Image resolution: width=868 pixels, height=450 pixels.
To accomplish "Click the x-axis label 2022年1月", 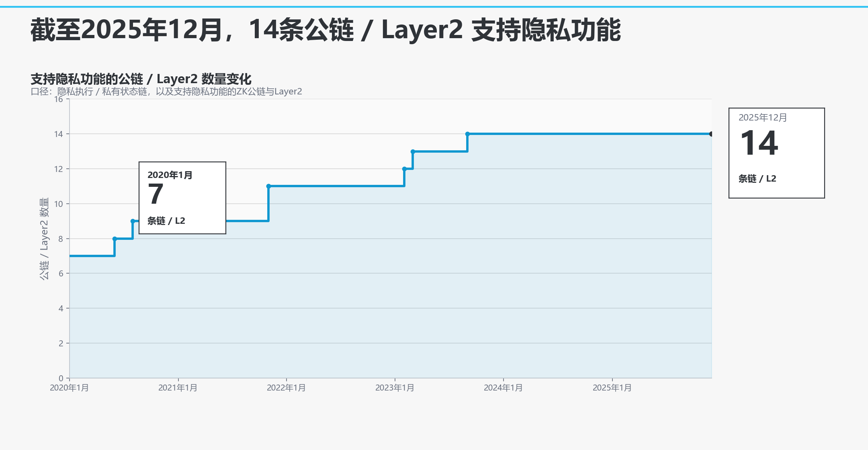I will pyautogui.click(x=286, y=388).
